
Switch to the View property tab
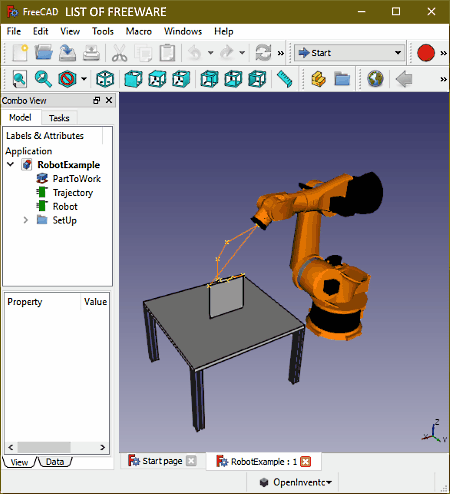pyautogui.click(x=19, y=462)
